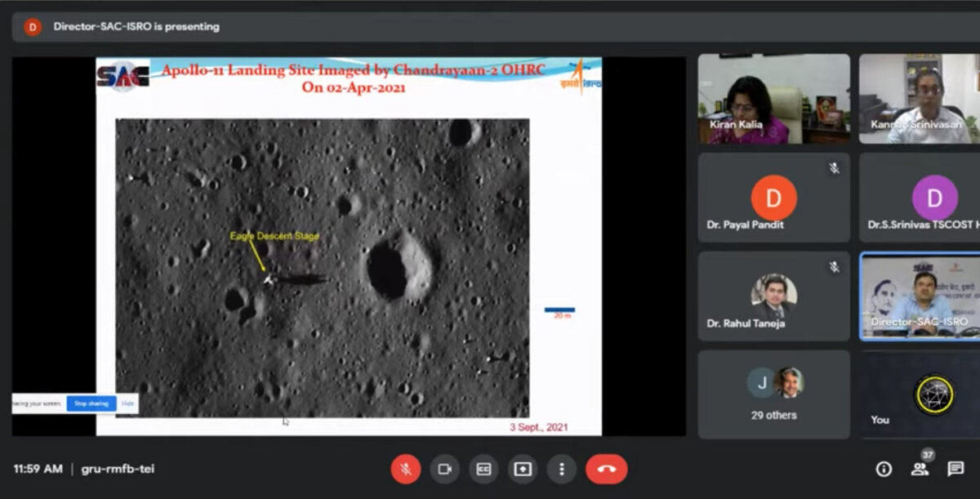Show the participants list people icon
Screen dimensions: 980x499
tap(920, 469)
